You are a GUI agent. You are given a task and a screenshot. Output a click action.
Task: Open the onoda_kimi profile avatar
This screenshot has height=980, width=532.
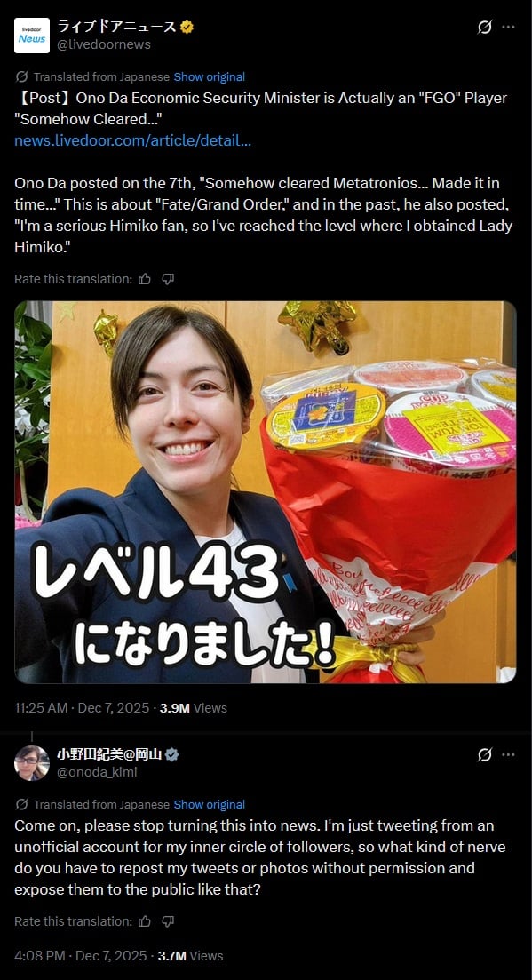point(32,763)
